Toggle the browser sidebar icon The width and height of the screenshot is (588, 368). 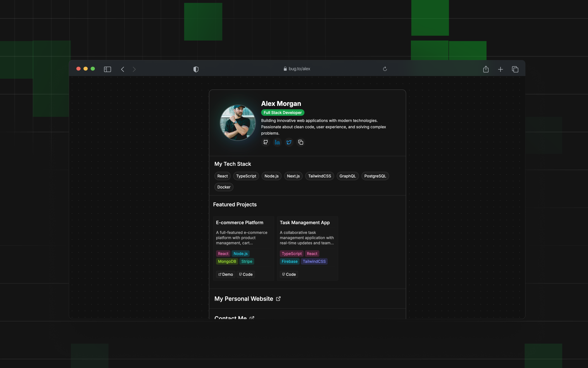107,69
